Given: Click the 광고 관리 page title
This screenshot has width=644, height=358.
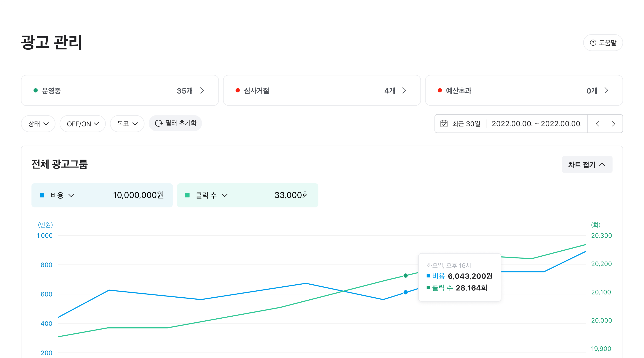Looking at the screenshot, I should 51,42.
